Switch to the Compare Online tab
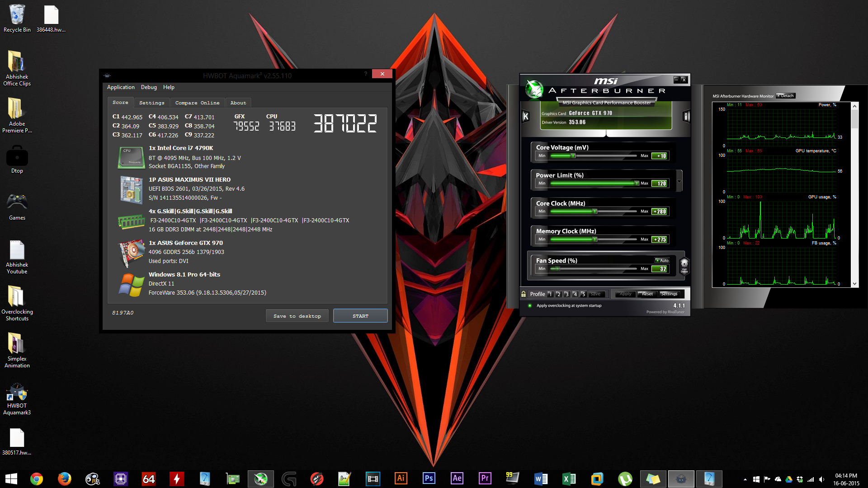The height and width of the screenshot is (488, 868). point(197,103)
